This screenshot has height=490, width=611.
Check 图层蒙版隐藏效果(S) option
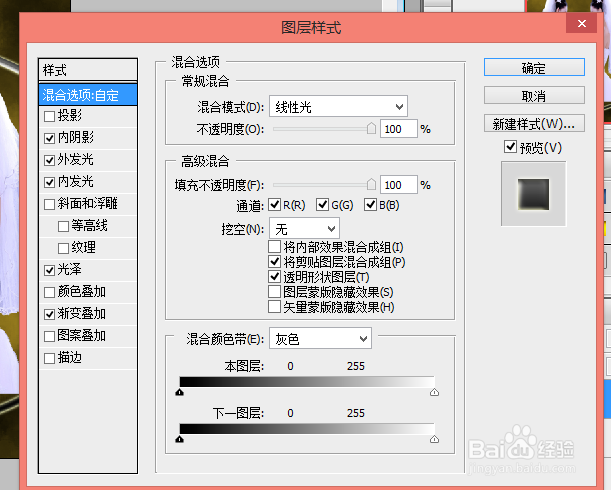coord(274,292)
